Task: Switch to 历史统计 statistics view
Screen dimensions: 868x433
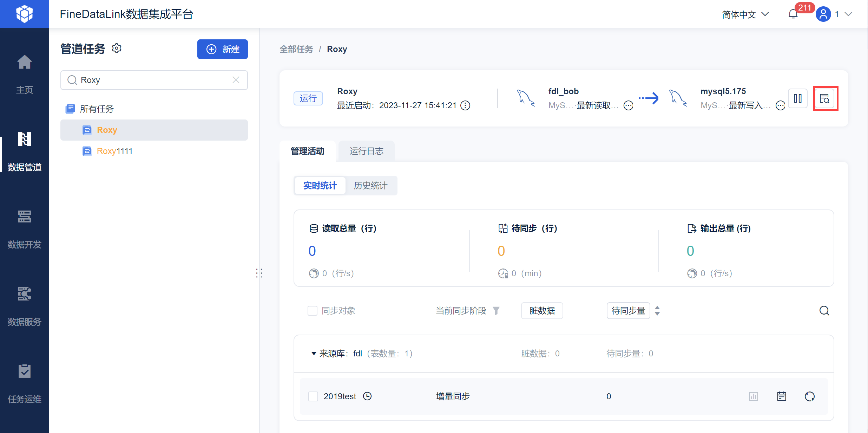Action: 370,186
